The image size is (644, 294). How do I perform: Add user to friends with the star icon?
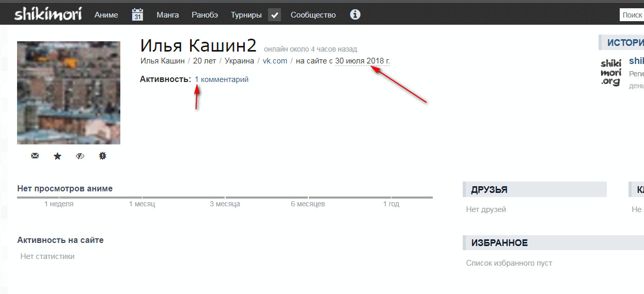point(57,156)
